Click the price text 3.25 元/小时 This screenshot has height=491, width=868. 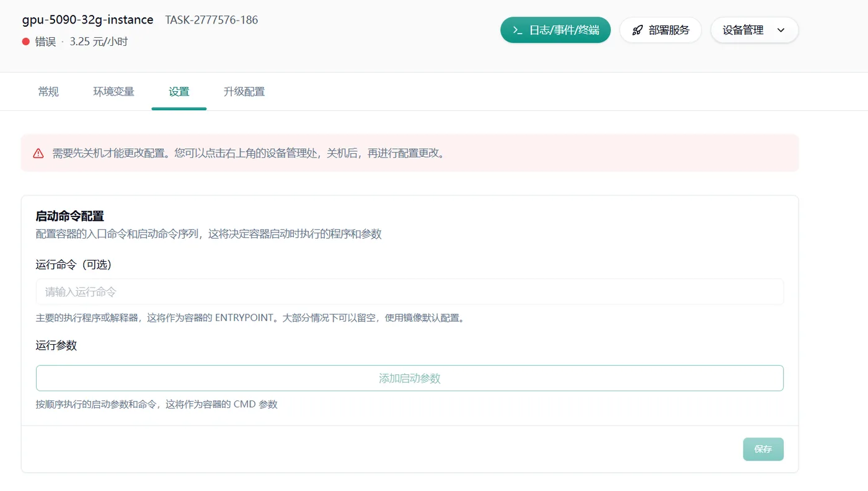coord(99,42)
